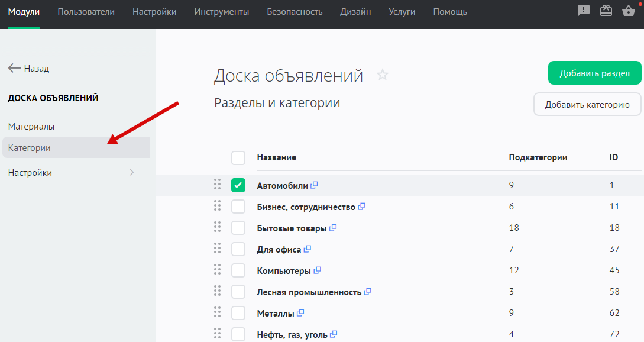
Task: Grab the drag handle of Лесная промышленность row
Action: click(217, 291)
